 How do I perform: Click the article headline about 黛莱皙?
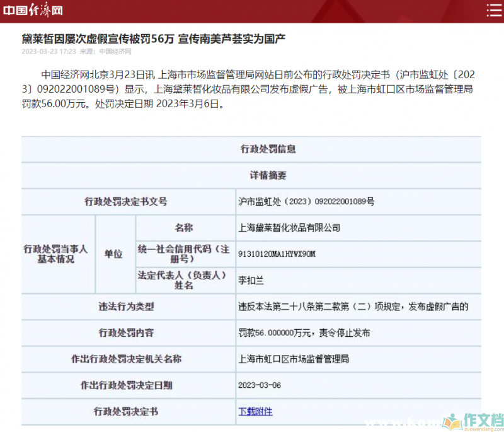[x=154, y=39]
